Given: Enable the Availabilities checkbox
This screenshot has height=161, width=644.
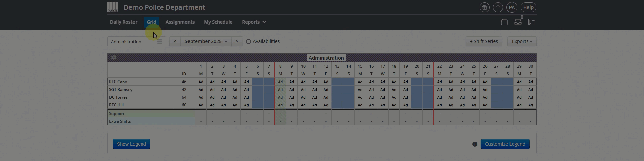Looking at the screenshot, I should pos(248,41).
